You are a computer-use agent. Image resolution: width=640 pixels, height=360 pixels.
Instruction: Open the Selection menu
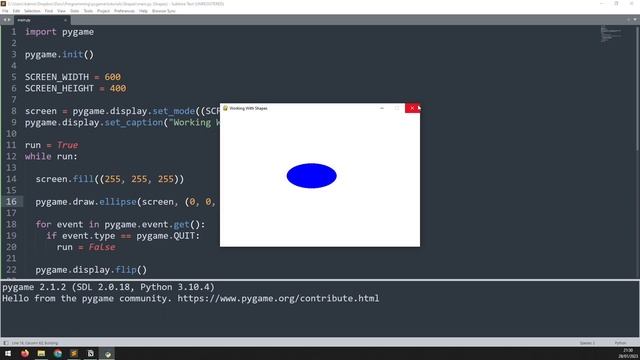click(x=32, y=11)
